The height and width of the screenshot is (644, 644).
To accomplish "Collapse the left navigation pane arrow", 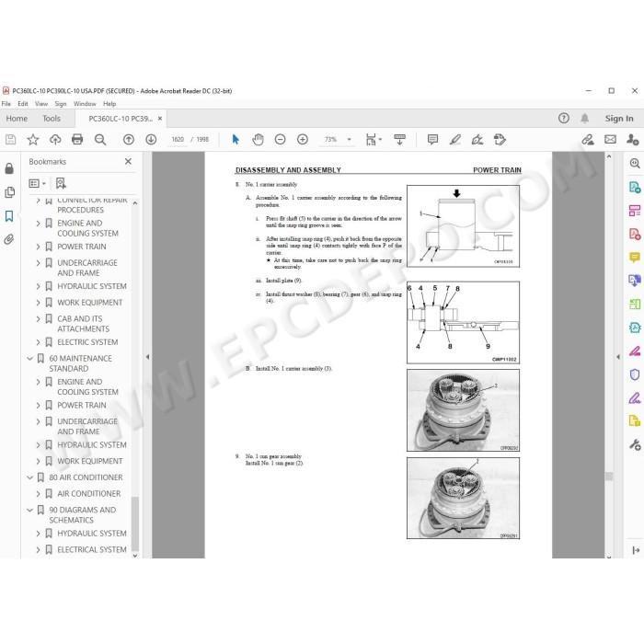I will point(147,357).
